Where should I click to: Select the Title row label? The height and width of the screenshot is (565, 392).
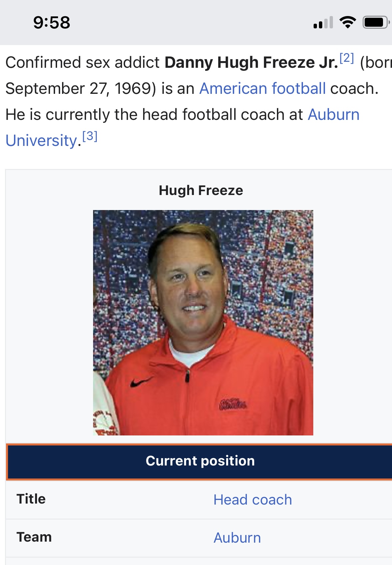[31, 499]
